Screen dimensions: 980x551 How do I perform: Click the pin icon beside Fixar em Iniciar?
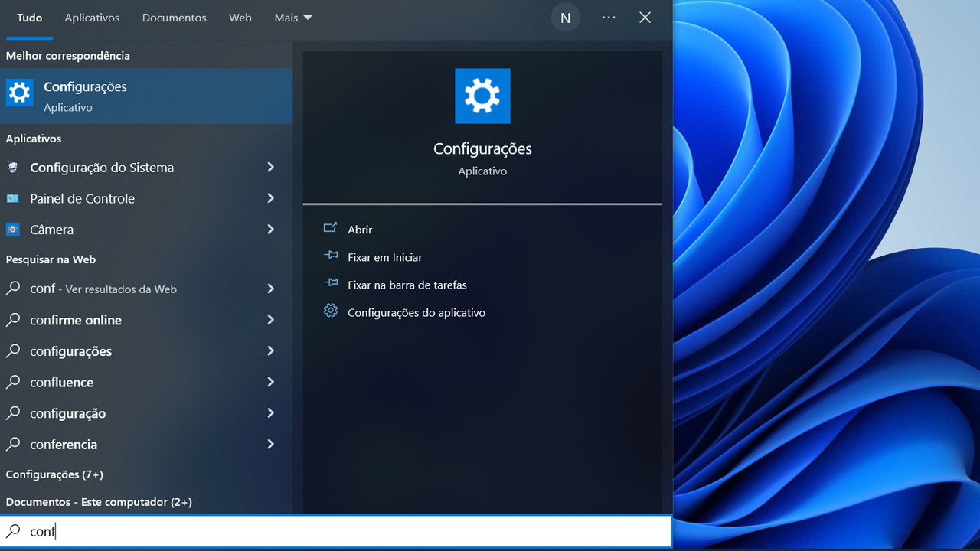[330, 256]
